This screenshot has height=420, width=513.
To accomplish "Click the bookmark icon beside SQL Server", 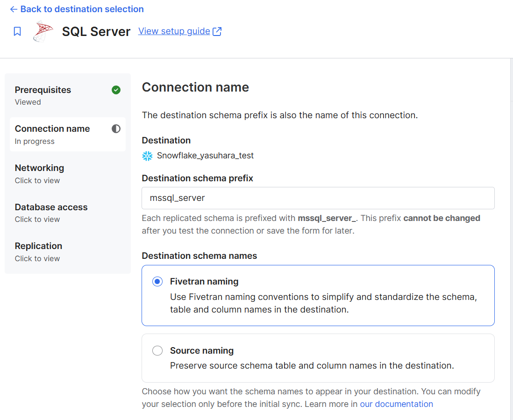I will pos(17,31).
